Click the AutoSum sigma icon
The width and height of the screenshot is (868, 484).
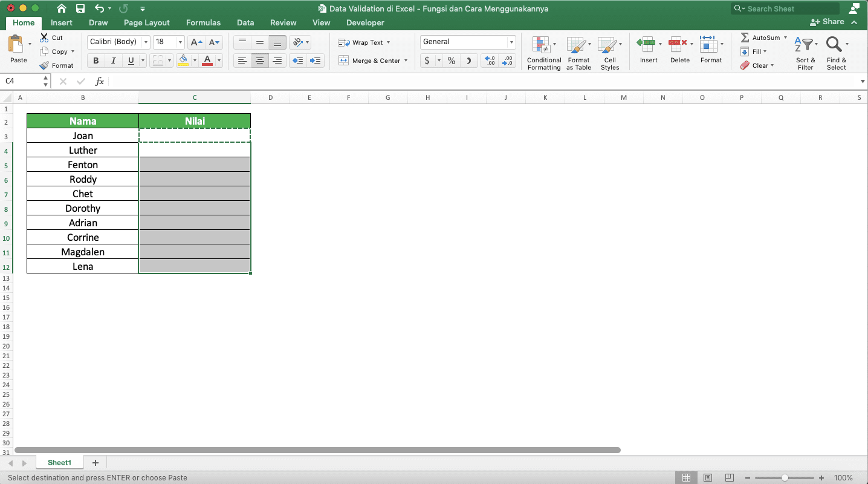(745, 38)
